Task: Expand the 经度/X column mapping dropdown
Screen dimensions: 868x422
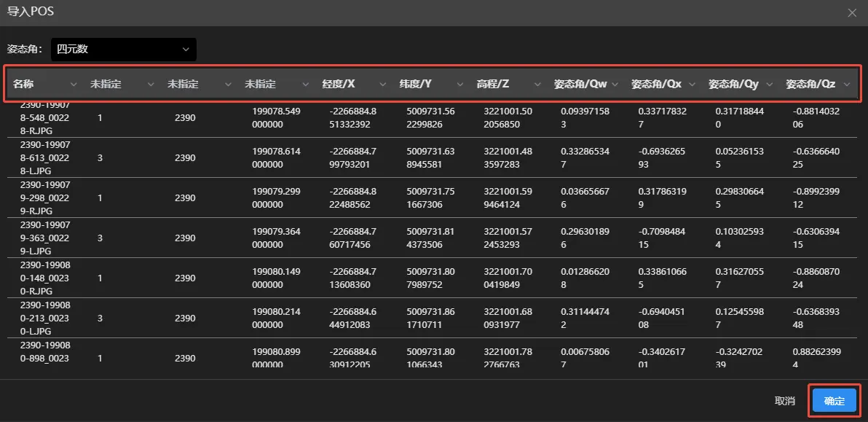Action: (354, 85)
